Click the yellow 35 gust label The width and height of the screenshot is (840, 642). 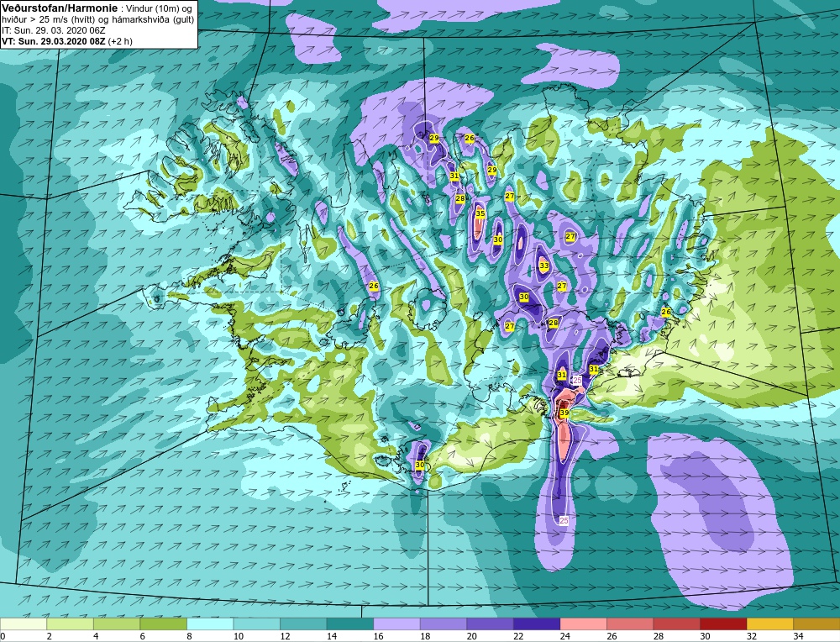(x=480, y=213)
